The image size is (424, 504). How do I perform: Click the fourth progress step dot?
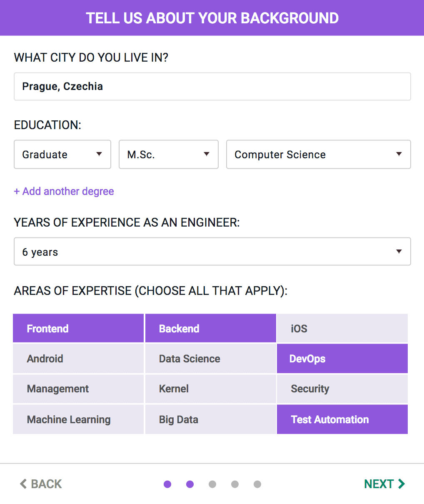235,484
